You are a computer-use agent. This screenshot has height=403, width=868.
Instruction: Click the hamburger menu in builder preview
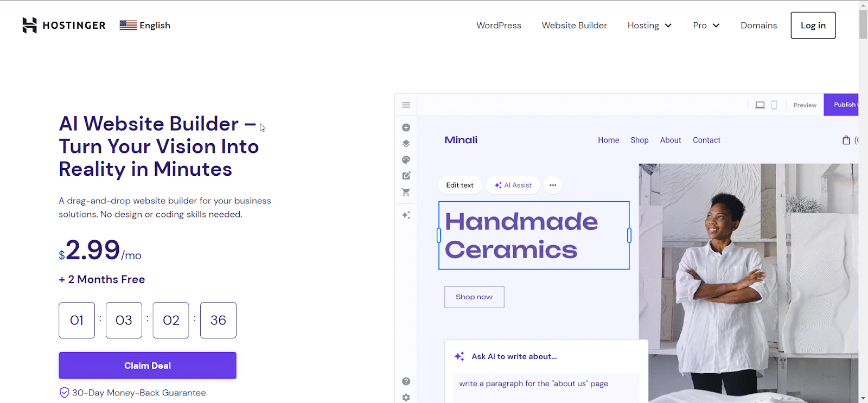click(x=406, y=105)
